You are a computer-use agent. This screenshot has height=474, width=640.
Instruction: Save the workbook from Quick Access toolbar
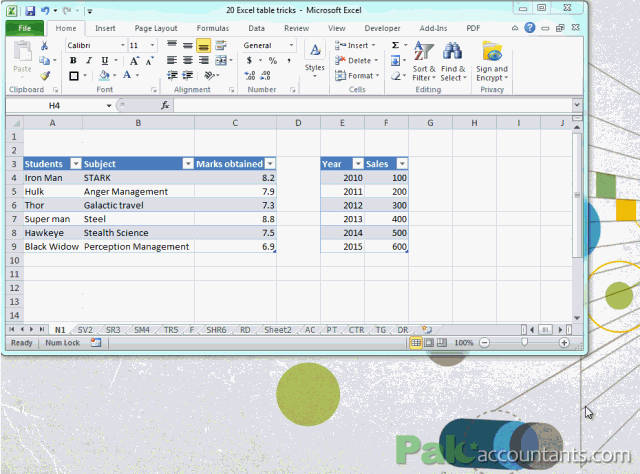tap(30, 11)
